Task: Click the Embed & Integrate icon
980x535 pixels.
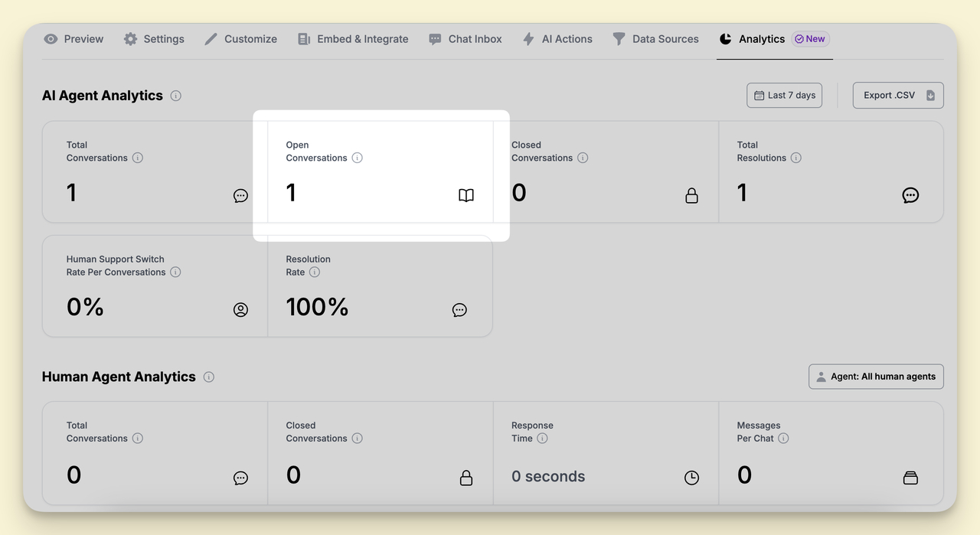Action: pyautogui.click(x=304, y=39)
